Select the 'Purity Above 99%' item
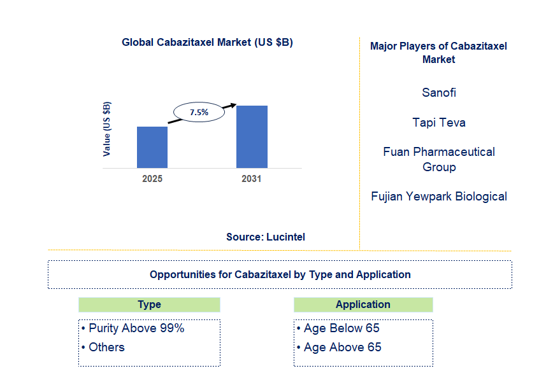The image size is (553, 392). 136,328
